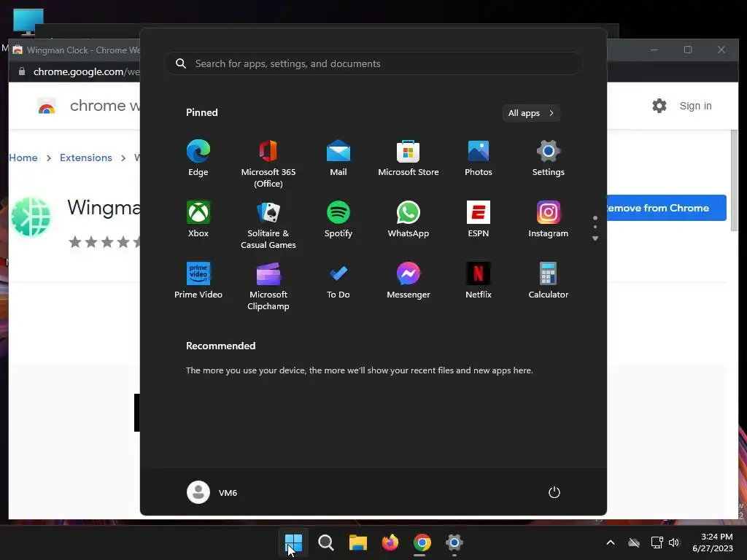This screenshot has width=747, height=560.
Task: Open Microsoft Clipchamp
Action: [268, 287]
